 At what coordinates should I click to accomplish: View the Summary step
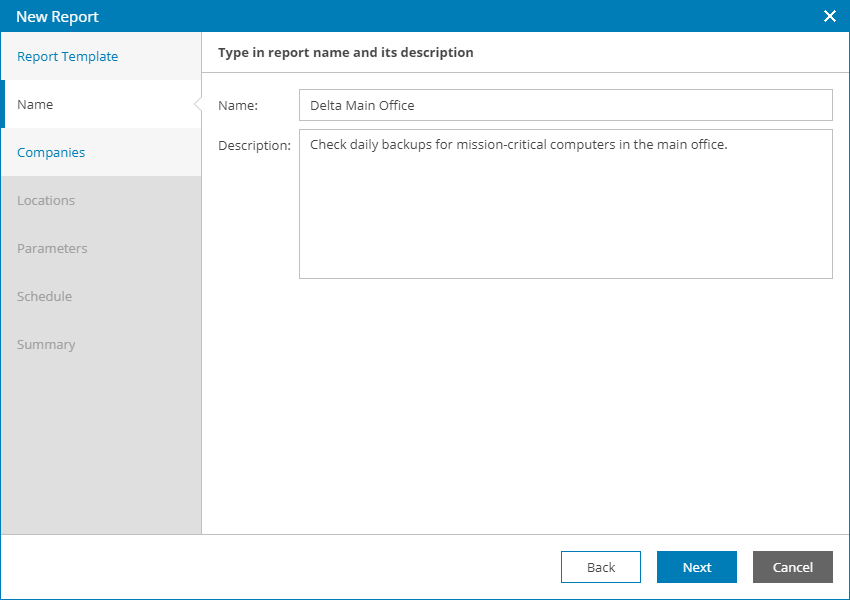coord(46,345)
